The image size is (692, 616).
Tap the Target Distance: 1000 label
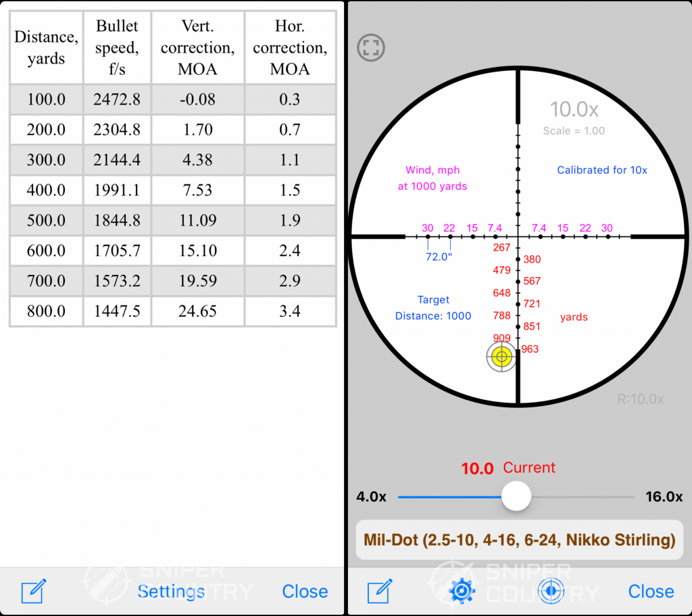pyautogui.click(x=433, y=308)
